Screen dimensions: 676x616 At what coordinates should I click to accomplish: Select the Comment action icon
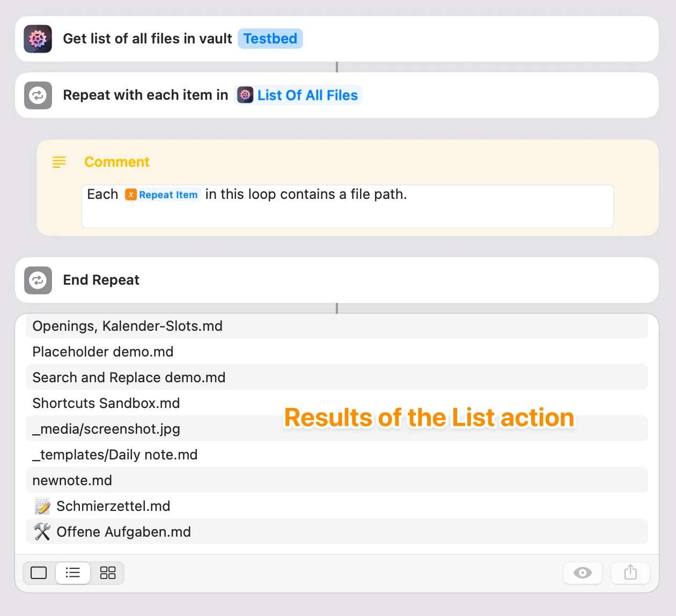pos(59,162)
